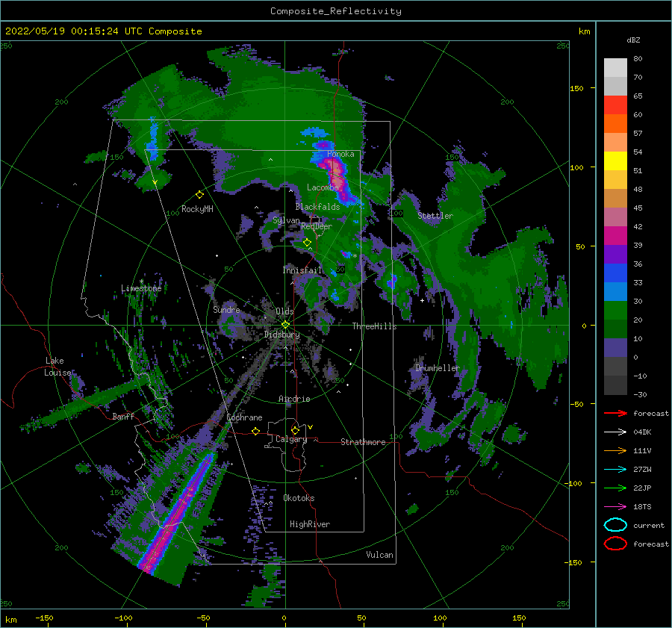Pick the light gray 80-70 dBZ swatch

point(615,68)
